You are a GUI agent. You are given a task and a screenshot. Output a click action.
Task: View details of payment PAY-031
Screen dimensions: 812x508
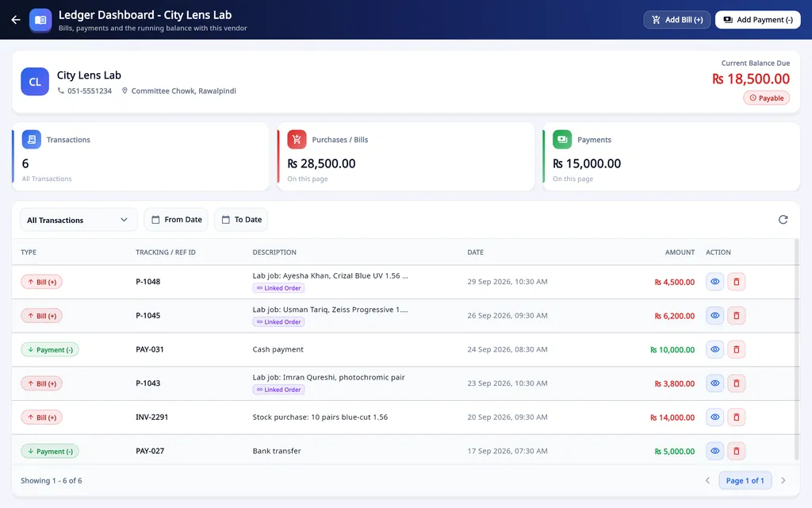[x=714, y=349]
